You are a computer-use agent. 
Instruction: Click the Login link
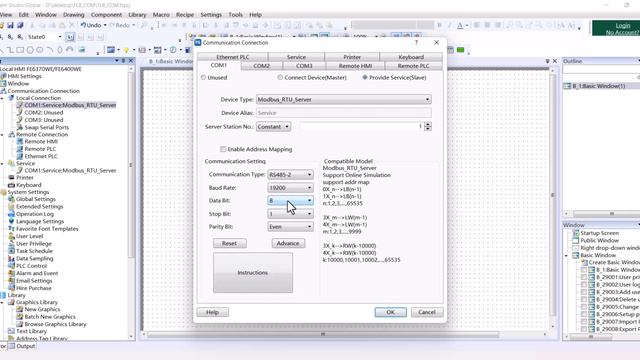pos(623,25)
